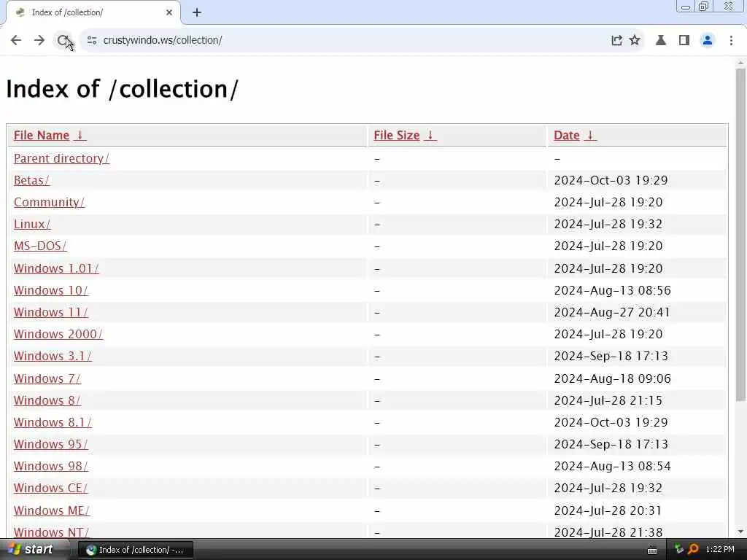Sort the listing by Date
Image resolution: width=747 pixels, height=560 pixels.
(566, 135)
